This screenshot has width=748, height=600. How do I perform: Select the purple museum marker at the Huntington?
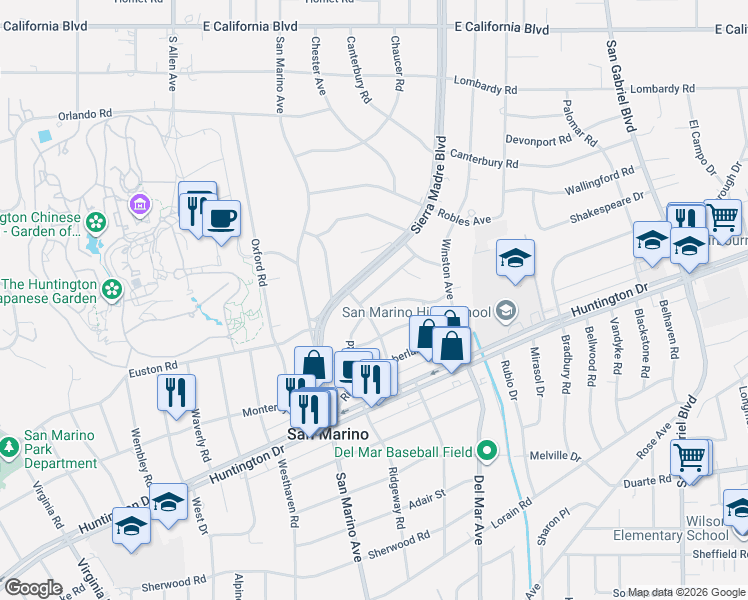tap(140, 205)
